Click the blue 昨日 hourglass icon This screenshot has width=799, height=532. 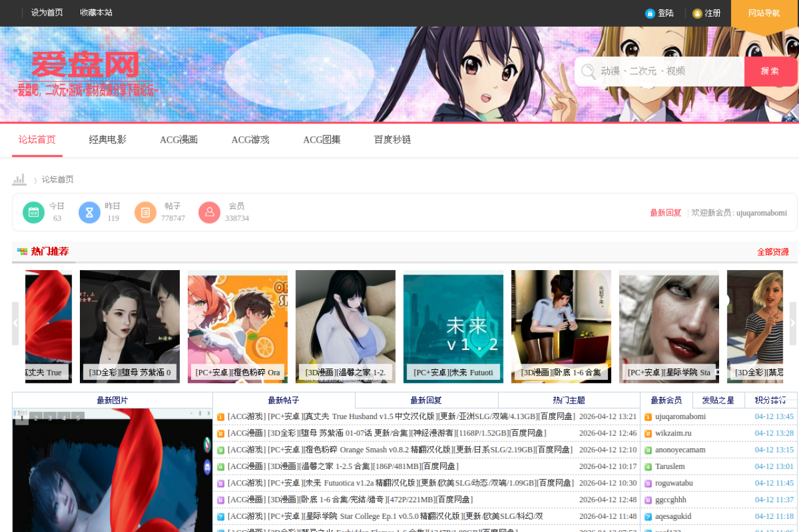(x=90, y=212)
